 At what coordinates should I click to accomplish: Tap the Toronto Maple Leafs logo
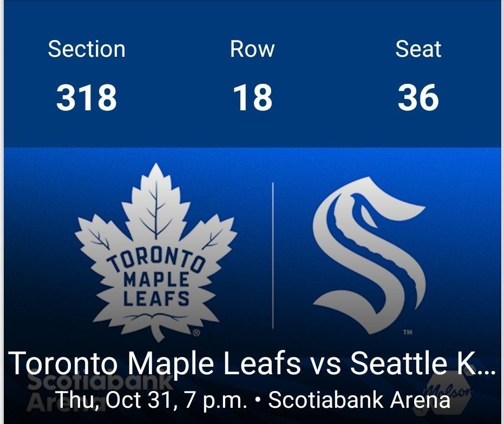point(156,252)
